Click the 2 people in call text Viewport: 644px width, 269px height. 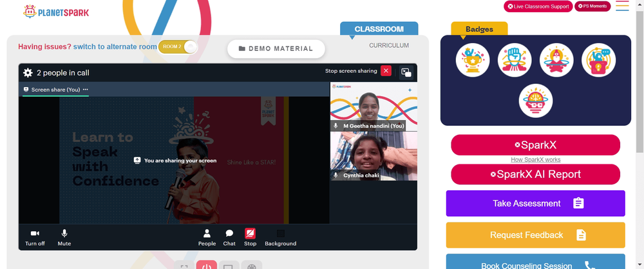(x=63, y=73)
